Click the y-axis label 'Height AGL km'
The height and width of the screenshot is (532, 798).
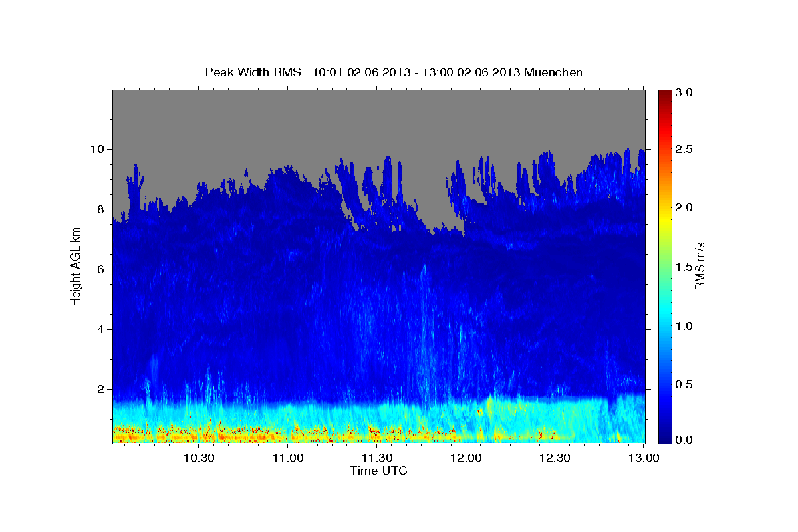[x=76, y=267]
